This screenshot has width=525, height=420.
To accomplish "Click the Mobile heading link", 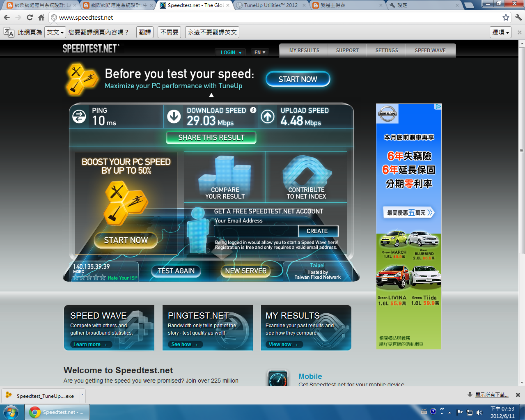I will 310,376.
